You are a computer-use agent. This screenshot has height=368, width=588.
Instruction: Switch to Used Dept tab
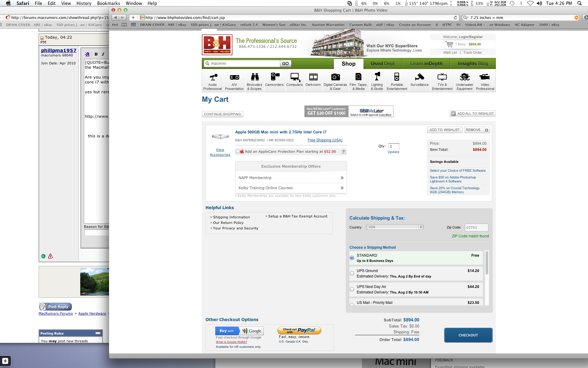pyautogui.click(x=383, y=64)
